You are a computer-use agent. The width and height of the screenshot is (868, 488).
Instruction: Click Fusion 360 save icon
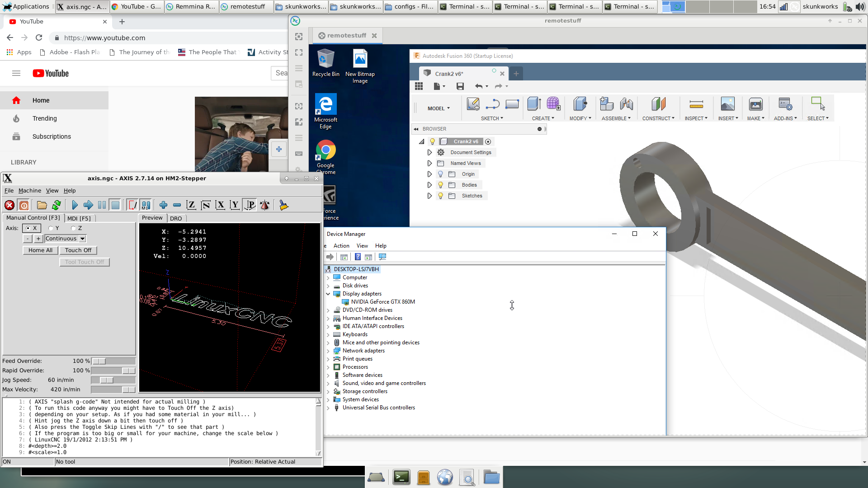coord(460,86)
